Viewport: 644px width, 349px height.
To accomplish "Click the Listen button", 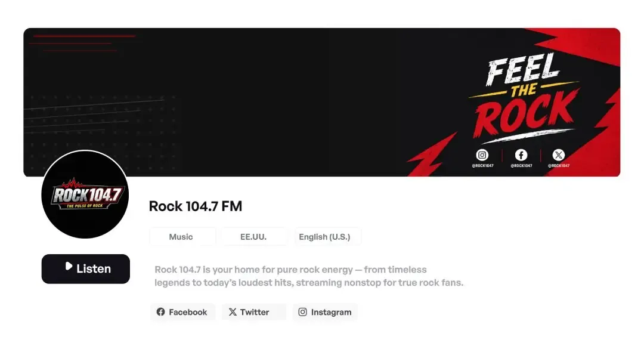I will 85,269.
